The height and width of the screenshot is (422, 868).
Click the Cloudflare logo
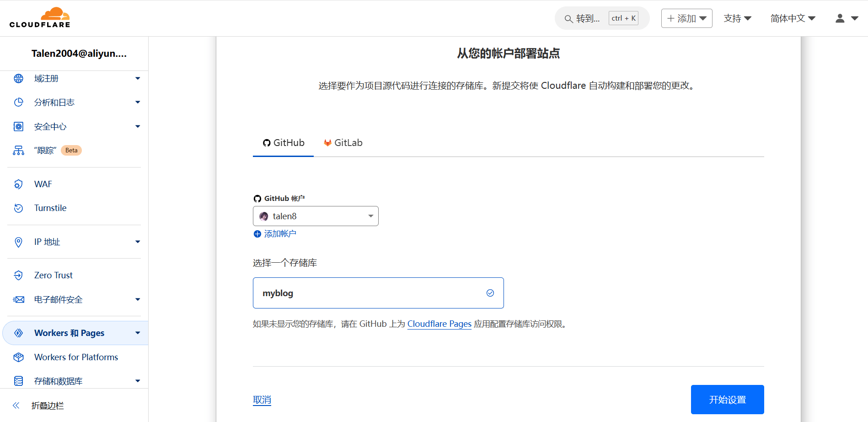(40, 18)
